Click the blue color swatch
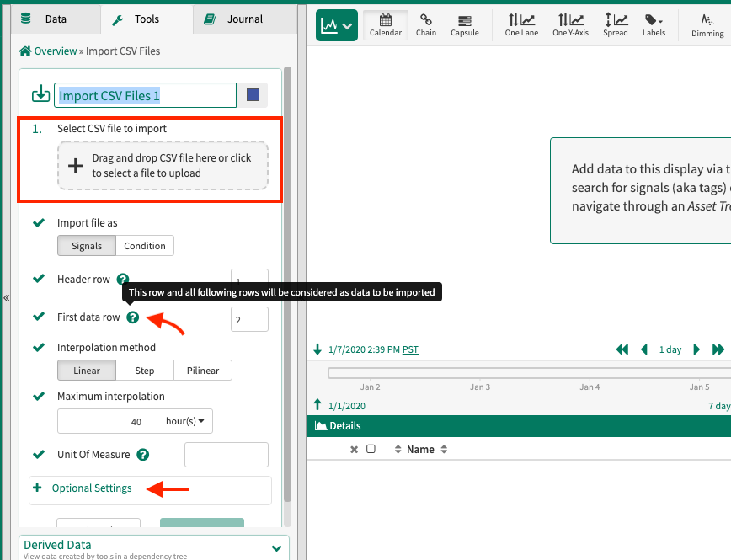The height and width of the screenshot is (560, 731). [x=253, y=95]
